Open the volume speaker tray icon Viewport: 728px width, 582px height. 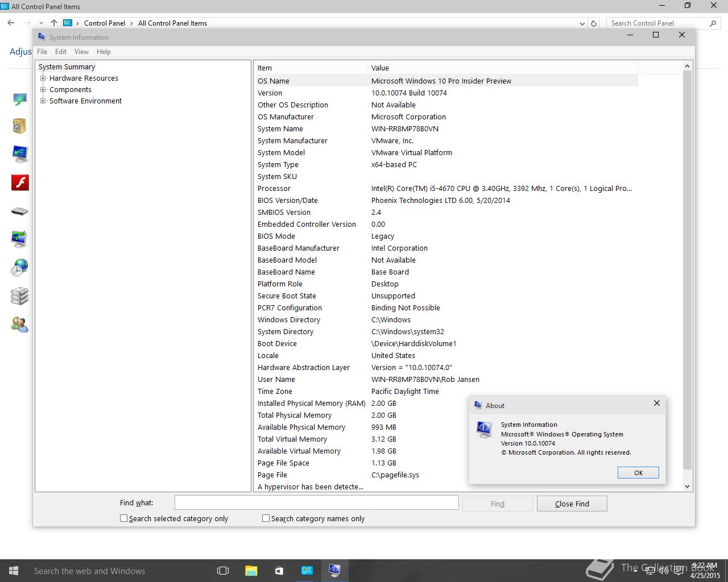tap(664, 571)
